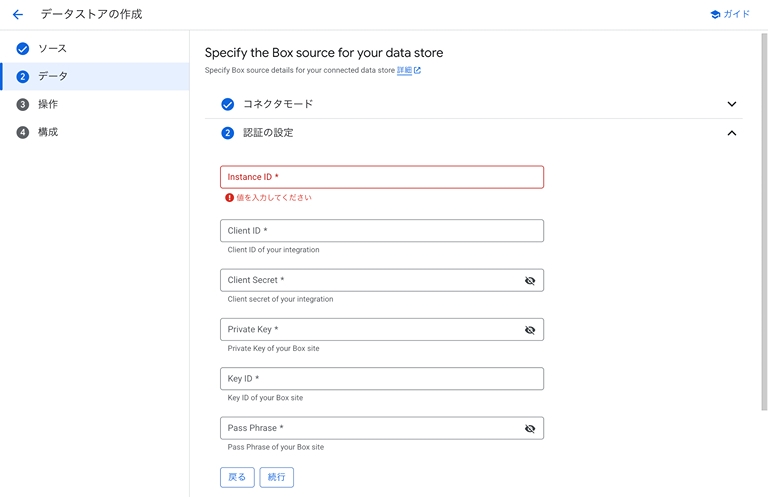
Task: Click the guide graduation cap icon
Action: point(715,15)
